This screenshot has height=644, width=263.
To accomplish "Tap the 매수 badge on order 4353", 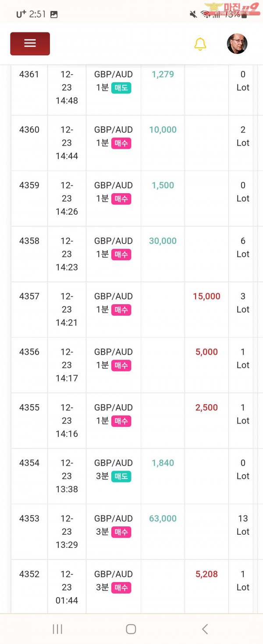I will pos(121,532).
